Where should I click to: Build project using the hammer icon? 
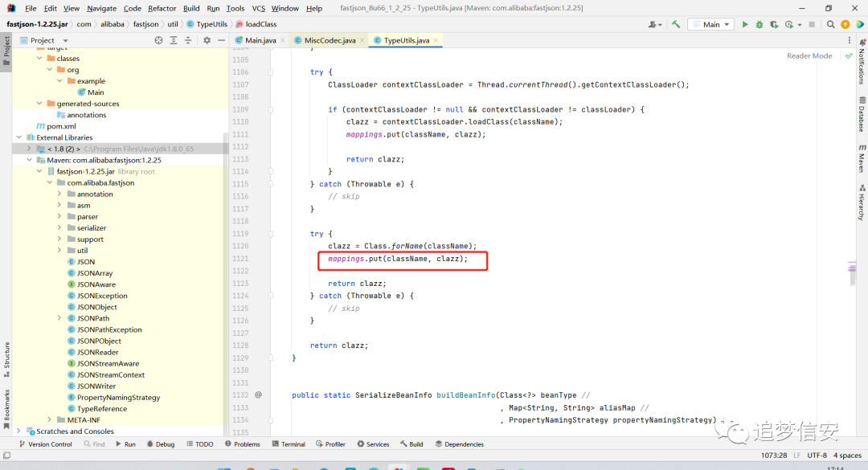pyautogui.click(x=676, y=24)
